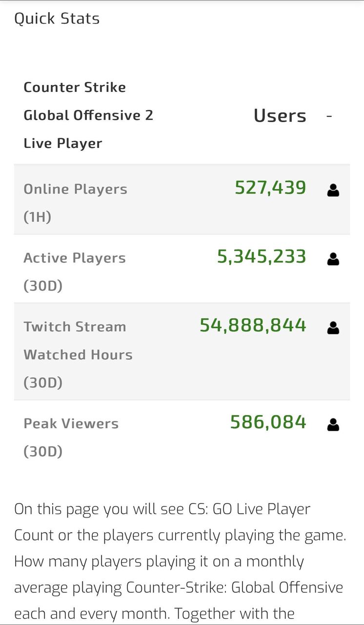Select the Peak Viewers (30D) label
The width and height of the screenshot is (364, 625).
pyautogui.click(x=71, y=437)
